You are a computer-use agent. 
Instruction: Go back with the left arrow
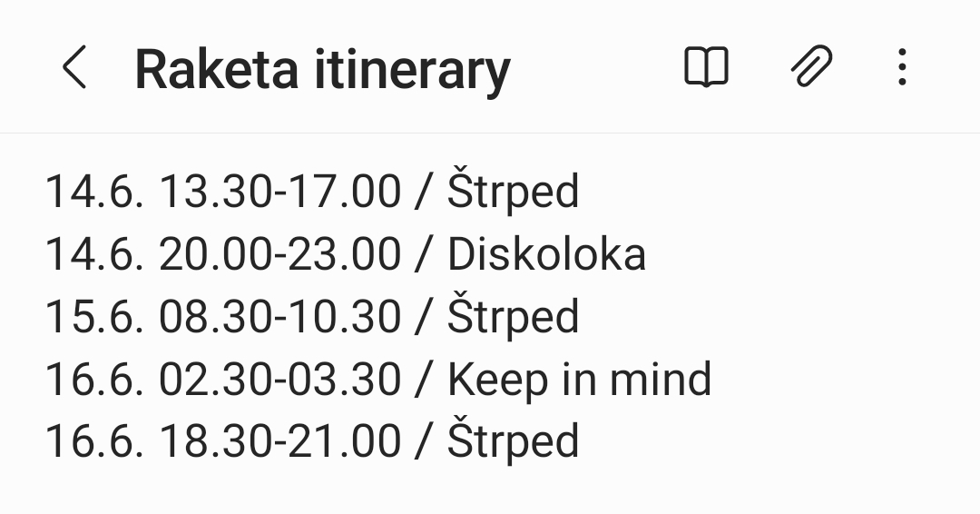point(74,68)
